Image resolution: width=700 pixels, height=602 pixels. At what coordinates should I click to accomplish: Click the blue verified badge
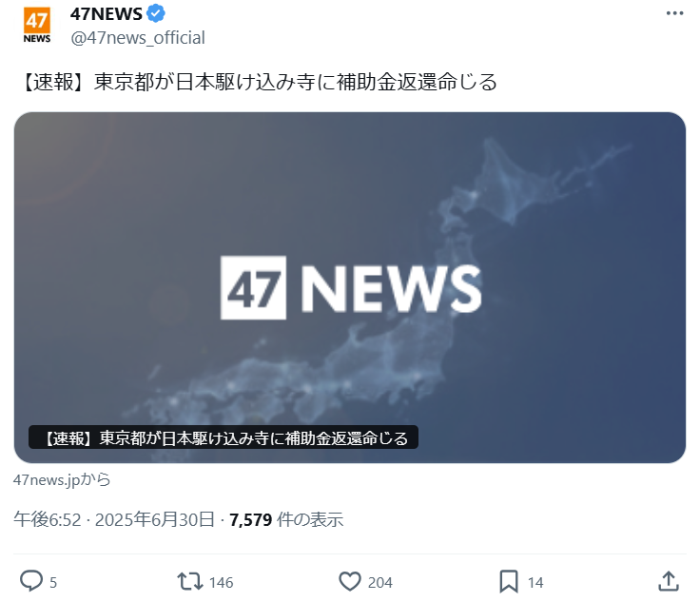coord(156,13)
